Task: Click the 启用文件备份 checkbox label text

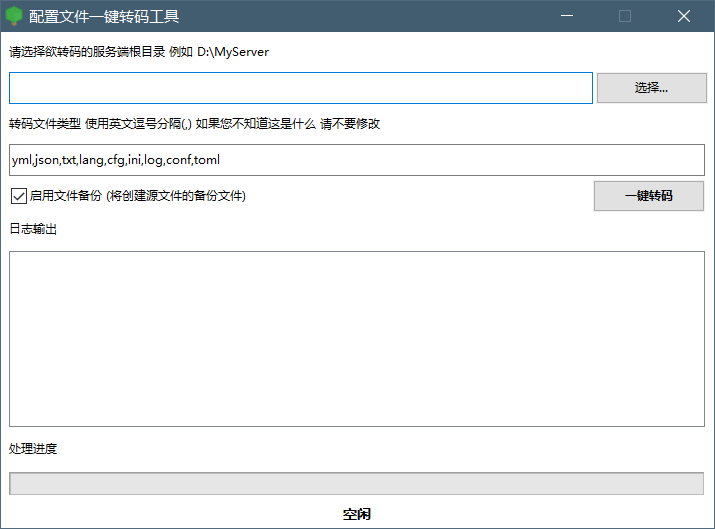Action: [66, 196]
